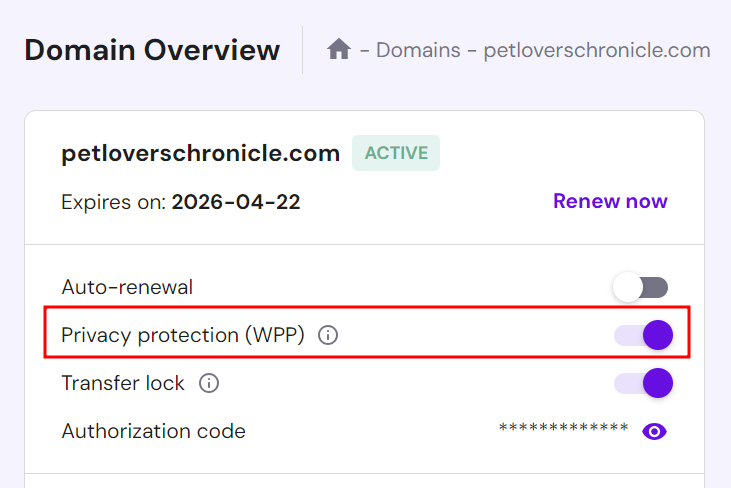Click the masked authorization code asterisks

[x=563, y=429]
